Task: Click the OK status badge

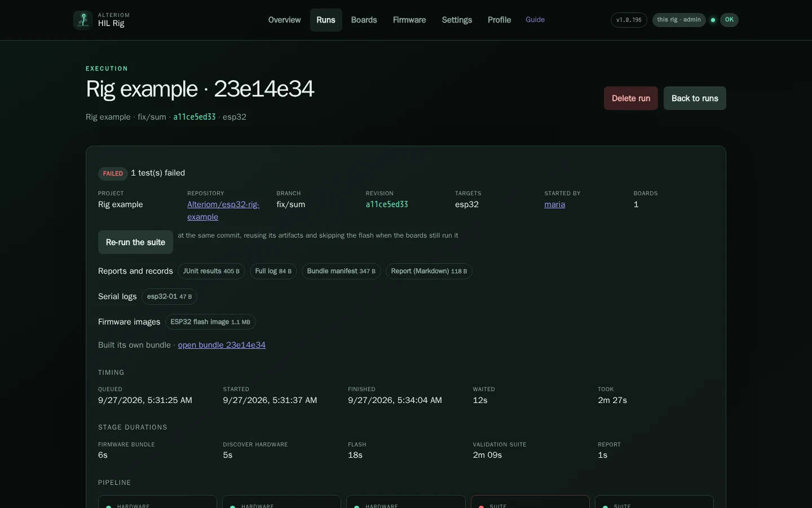Action: tap(729, 20)
